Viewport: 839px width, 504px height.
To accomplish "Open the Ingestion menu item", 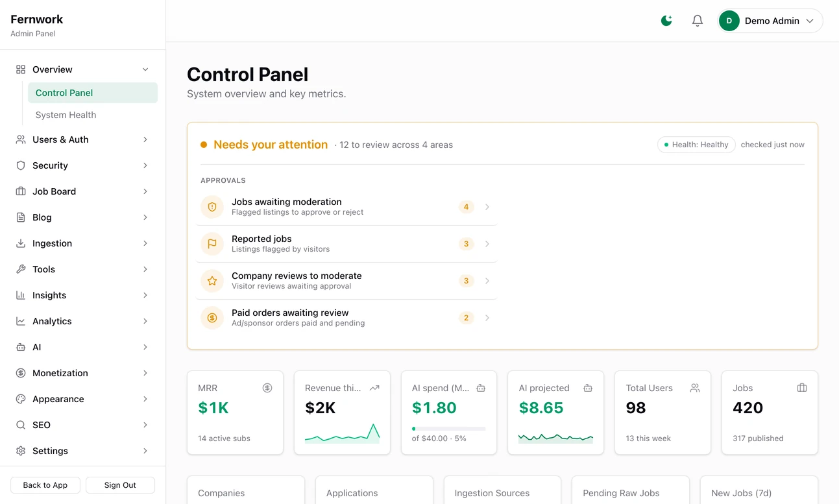I will [83, 243].
